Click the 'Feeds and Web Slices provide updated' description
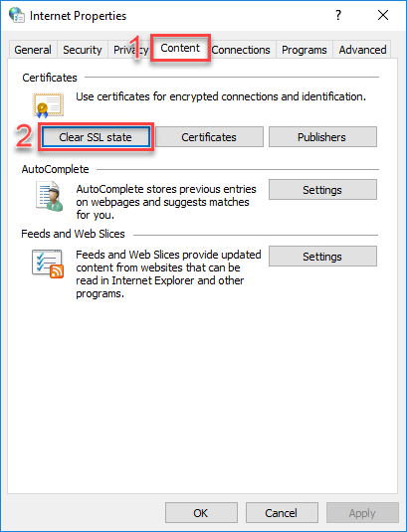 [168, 273]
